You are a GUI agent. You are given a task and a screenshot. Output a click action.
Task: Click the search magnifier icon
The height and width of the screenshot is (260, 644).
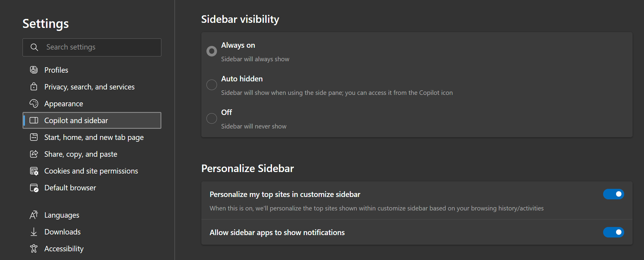pos(34,47)
